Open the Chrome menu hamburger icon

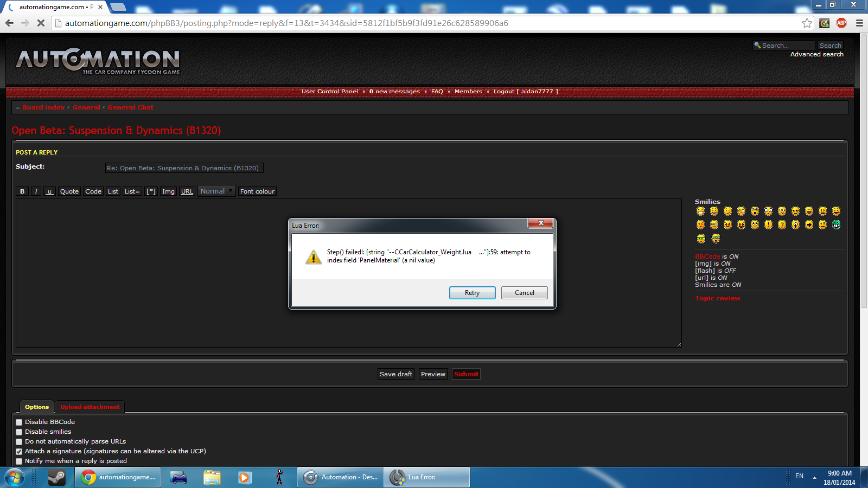[859, 23]
